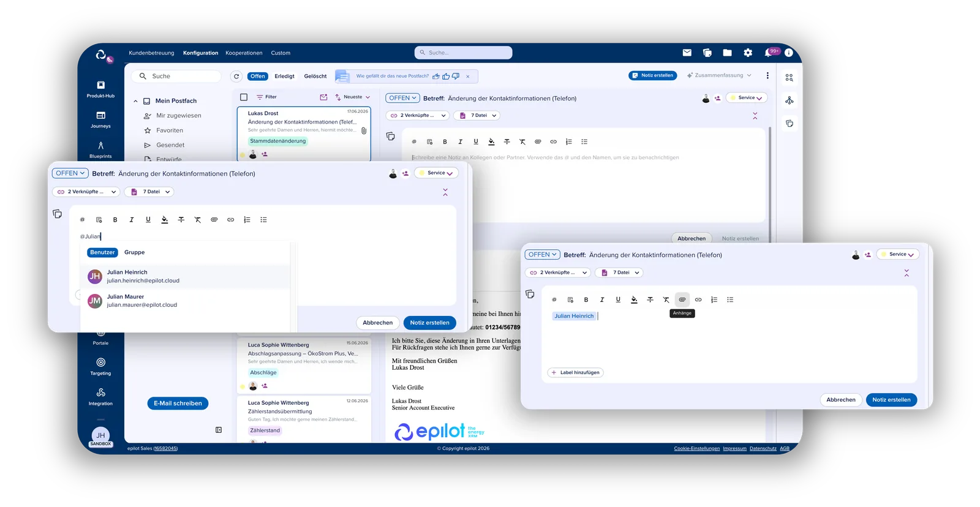Open text color picker in the Julian Heinrich note popup
This screenshot has height=507, width=980.
tap(634, 299)
